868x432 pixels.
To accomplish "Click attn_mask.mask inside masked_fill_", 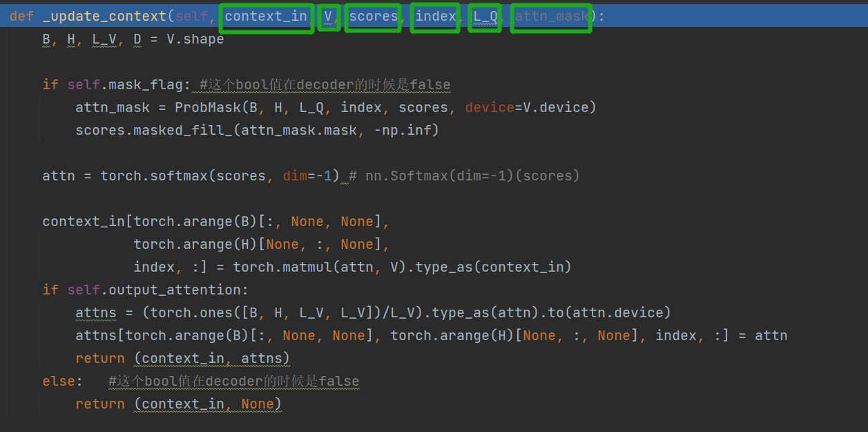I will (x=299, y=131).
